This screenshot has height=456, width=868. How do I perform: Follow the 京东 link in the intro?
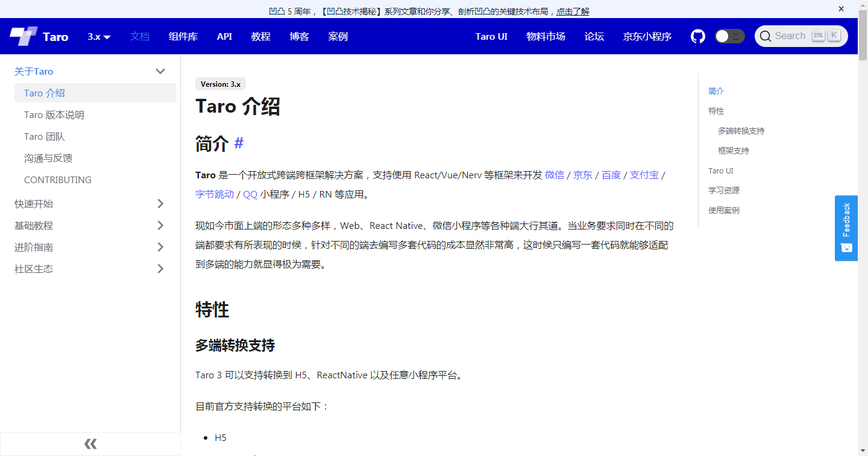click(583, 175)
